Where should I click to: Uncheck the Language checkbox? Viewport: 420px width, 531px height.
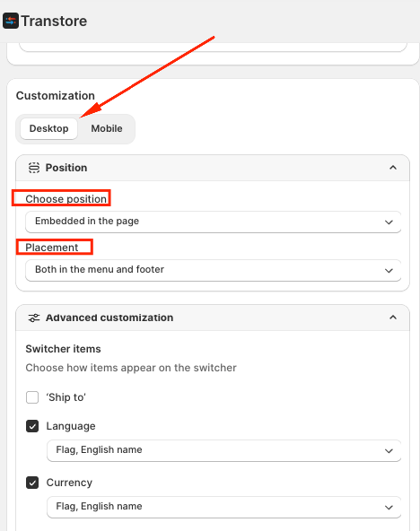(32, 426)
